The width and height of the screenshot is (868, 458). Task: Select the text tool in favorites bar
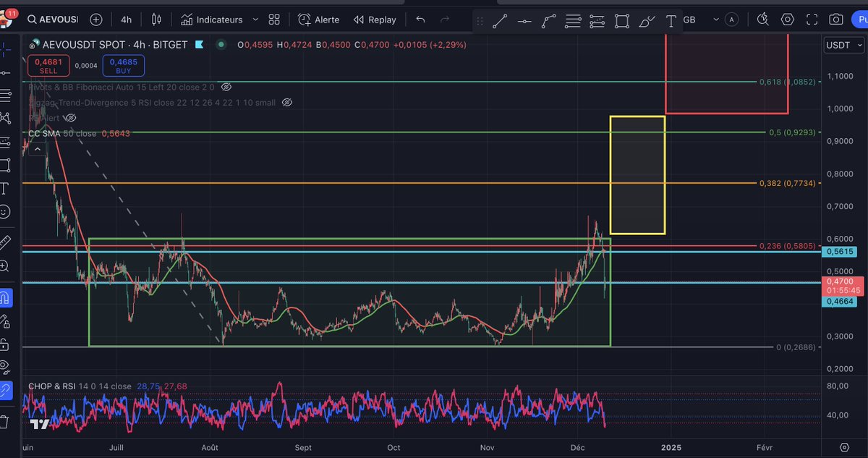[671, 21]
